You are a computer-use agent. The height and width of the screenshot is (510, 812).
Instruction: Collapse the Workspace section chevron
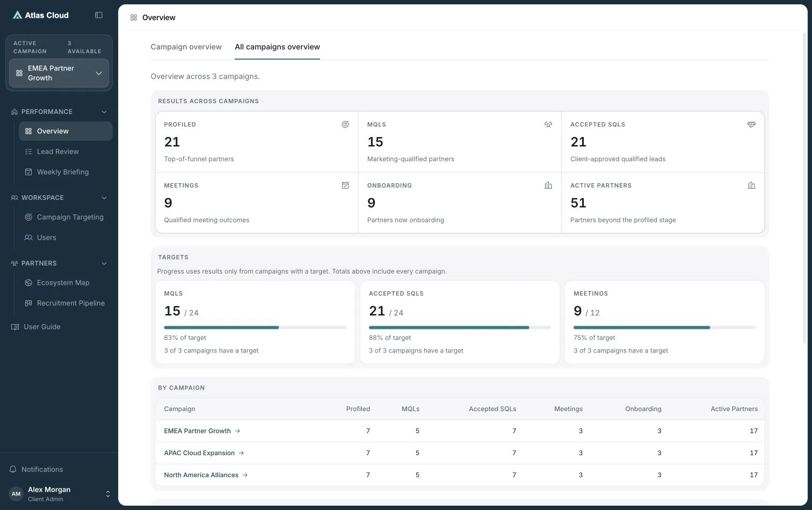click(x=104, y=198)
